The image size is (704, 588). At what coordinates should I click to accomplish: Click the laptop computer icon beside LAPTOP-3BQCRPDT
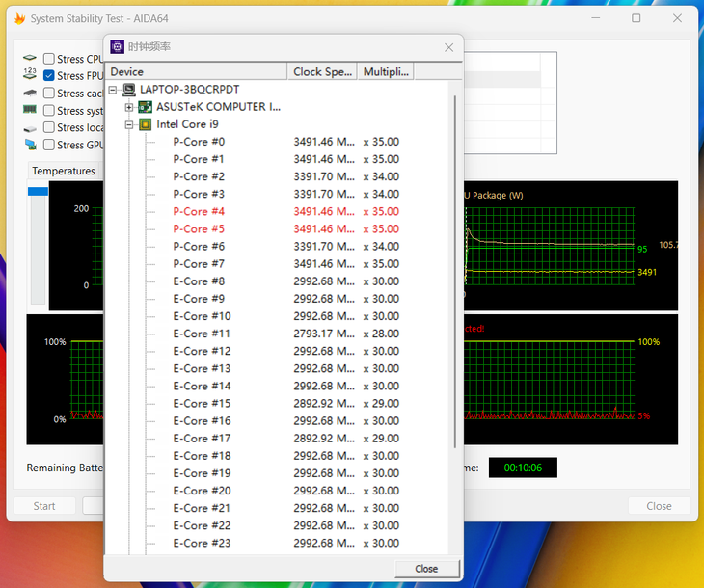pyautogui.click(x=129, y=90)
